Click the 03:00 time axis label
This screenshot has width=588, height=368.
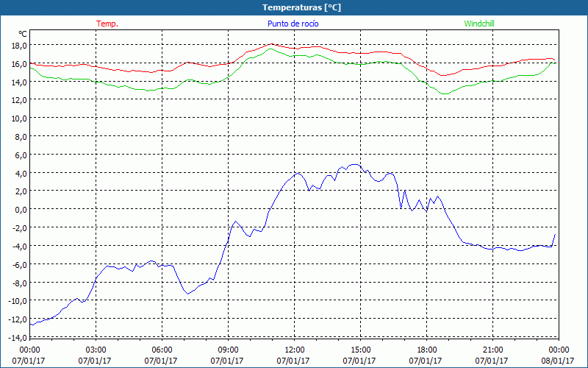point(96,350)
